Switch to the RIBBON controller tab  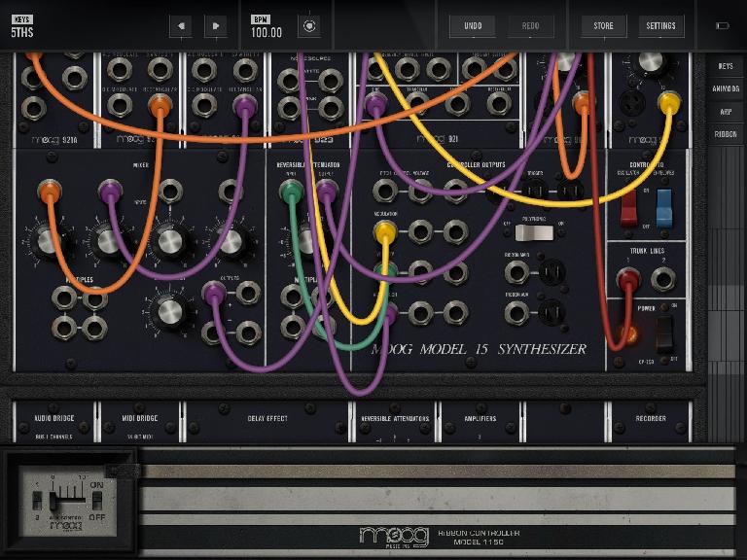coord(726,135)
